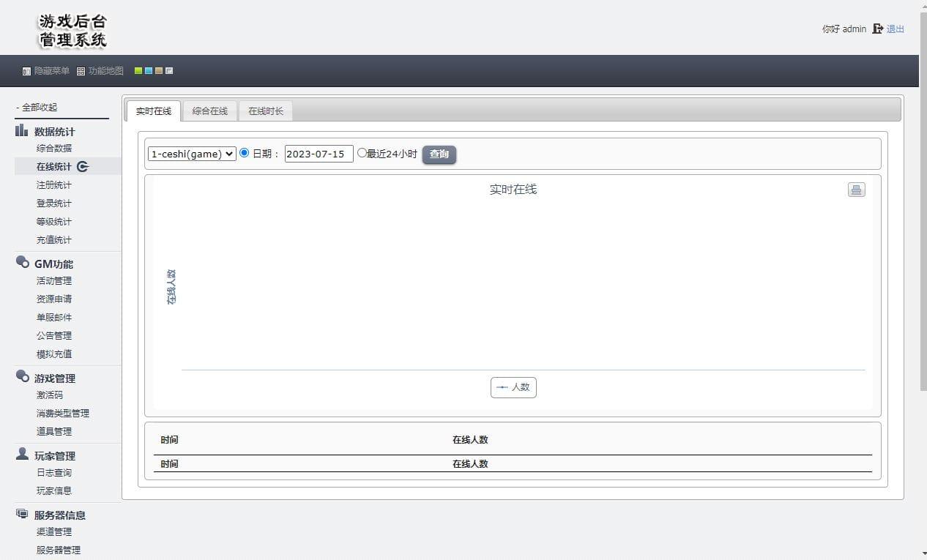927x560 pixels.
Task: Select the 日期 radio button
Action: 245,153
